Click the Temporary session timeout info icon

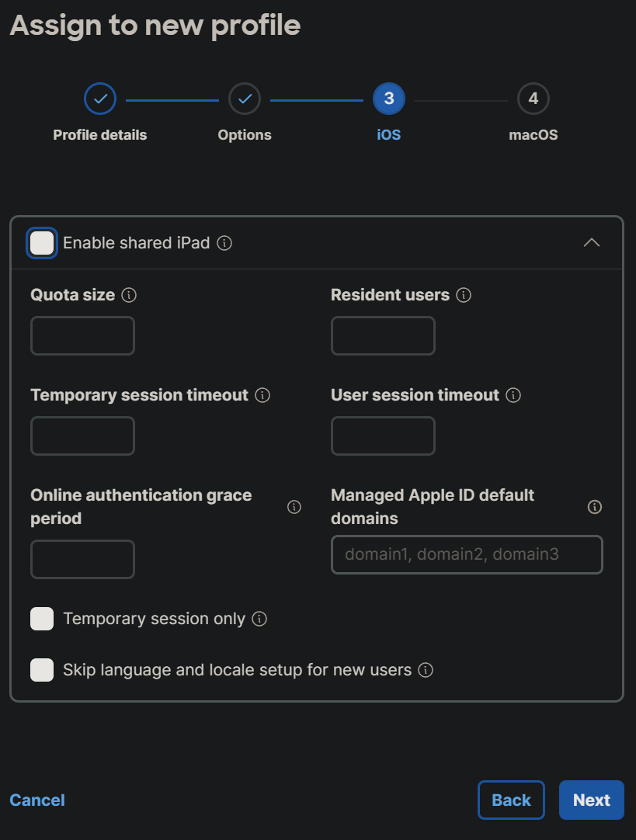pos(263,395)
